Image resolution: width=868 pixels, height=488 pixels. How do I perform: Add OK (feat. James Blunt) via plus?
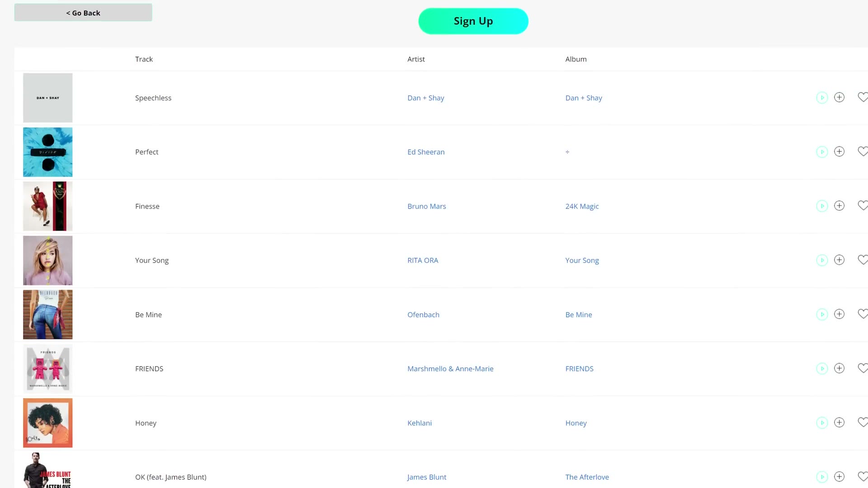[x=839, y=477]
